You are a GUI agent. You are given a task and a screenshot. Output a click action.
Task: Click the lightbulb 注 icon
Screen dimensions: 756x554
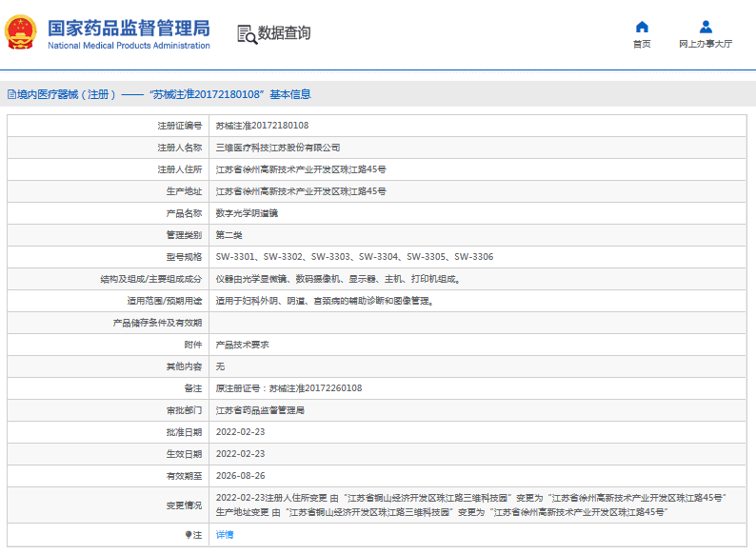[189, 534]
